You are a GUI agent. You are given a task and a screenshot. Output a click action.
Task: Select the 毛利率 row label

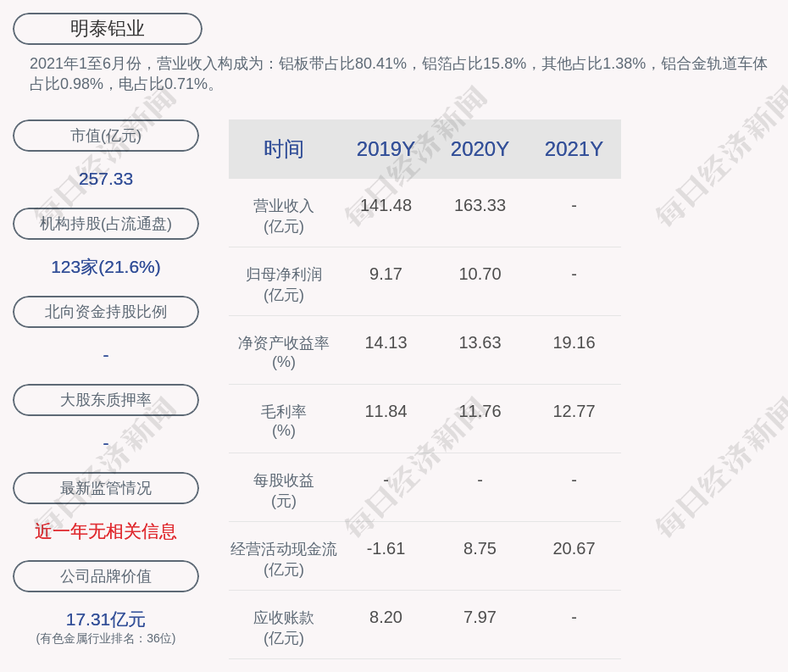pyautogui.click(x=283, y=412)
